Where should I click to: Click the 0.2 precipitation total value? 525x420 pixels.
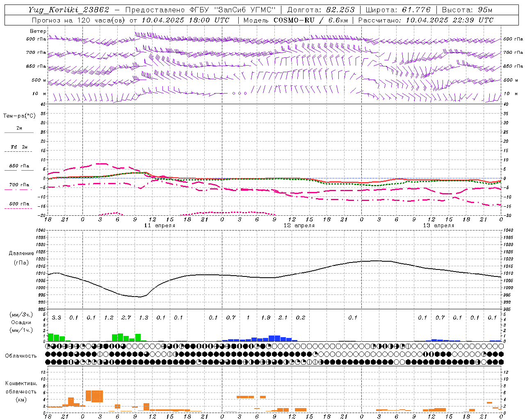pyautogui.click(x=301, y=317)
